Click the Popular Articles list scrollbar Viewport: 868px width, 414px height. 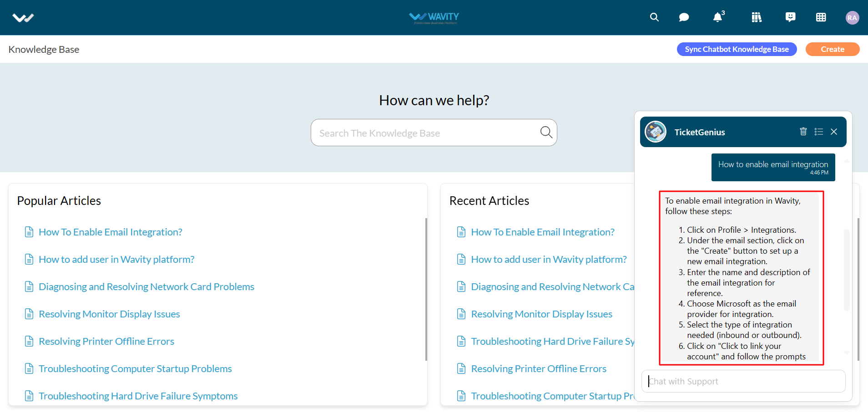click(x=426, y=289)
